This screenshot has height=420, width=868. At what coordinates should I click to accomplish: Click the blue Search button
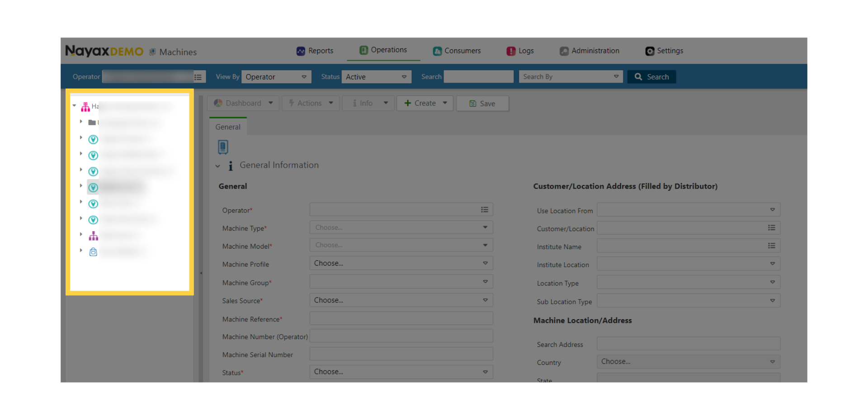pos(651,77)
